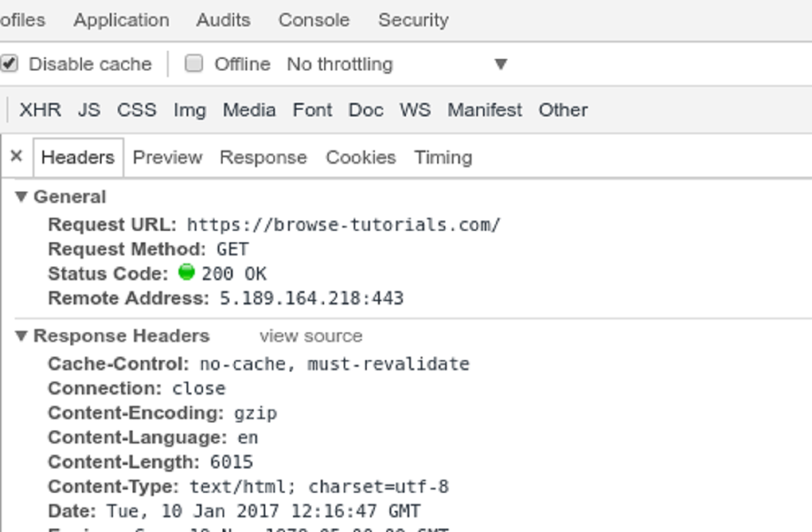Viewport: 812px width, 532px height.
Task: Open the No throttling dropdown
Action: coord(397,64)
